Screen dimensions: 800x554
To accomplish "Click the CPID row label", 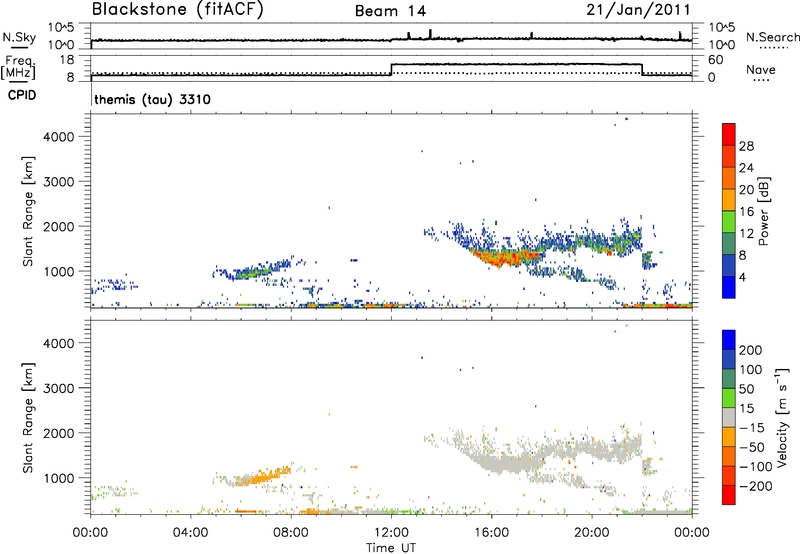I will click(22, 95).
